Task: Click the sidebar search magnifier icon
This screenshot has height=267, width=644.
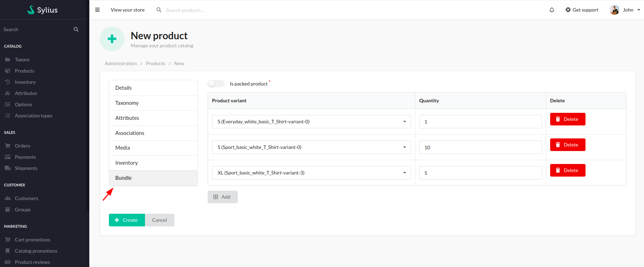Action: 76,29
